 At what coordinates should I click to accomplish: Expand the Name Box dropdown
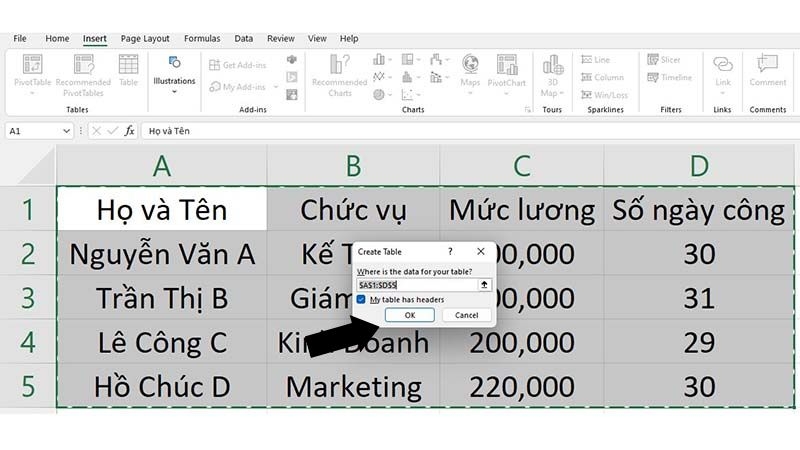tap(66, 131)
